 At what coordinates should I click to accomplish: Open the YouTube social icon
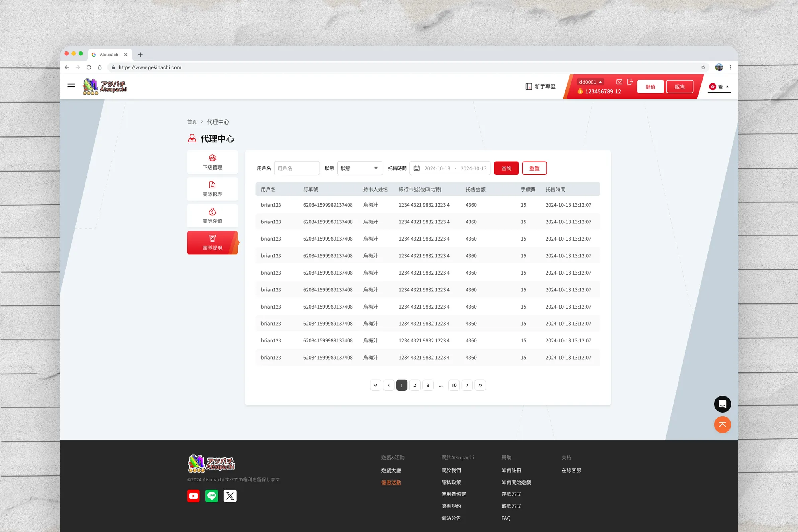pyautogui.click(x=194, y=496)
